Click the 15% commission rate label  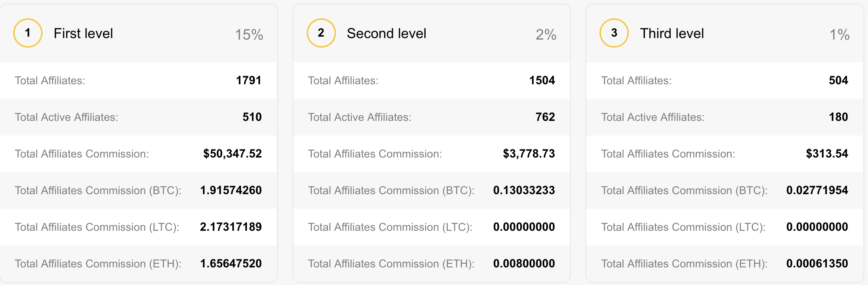tap(249, 35)
